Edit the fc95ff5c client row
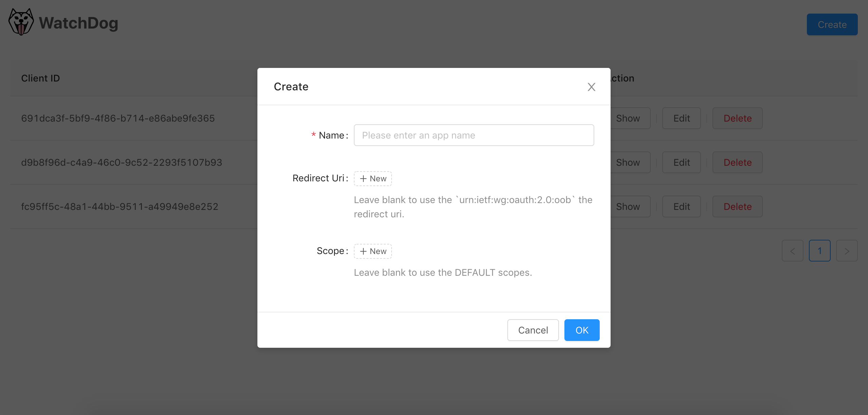 [681, 206]
